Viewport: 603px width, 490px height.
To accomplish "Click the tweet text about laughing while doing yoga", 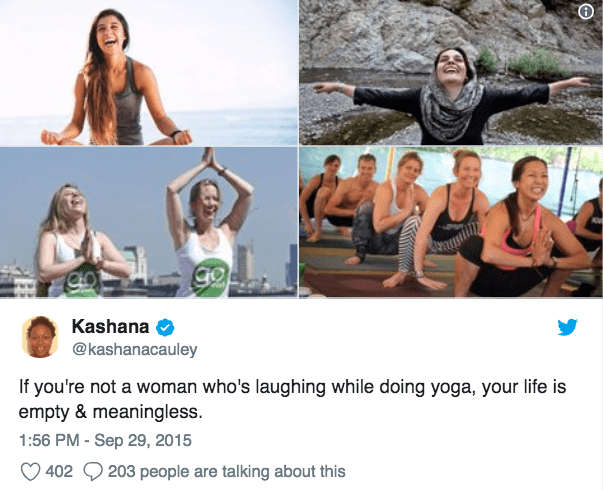I will [292, 399].
